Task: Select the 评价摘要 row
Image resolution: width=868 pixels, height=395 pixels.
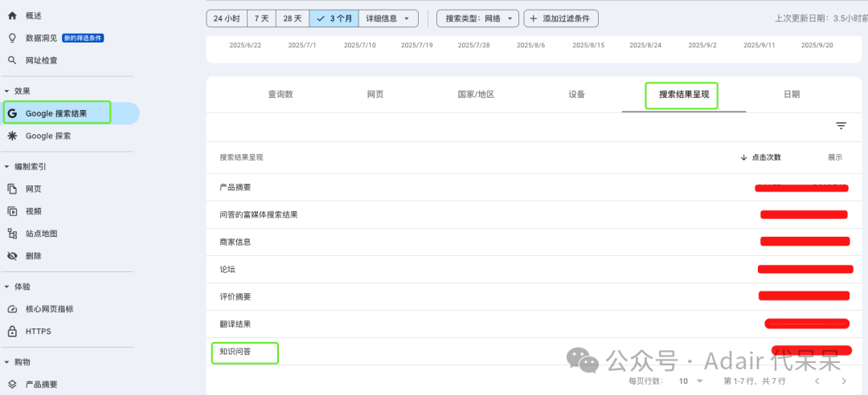Action: 534,296
